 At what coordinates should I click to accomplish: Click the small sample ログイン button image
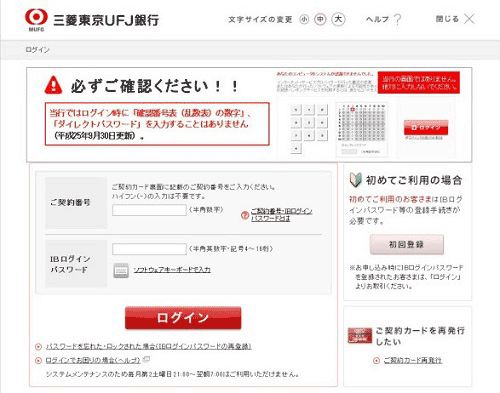click(426, 127)
